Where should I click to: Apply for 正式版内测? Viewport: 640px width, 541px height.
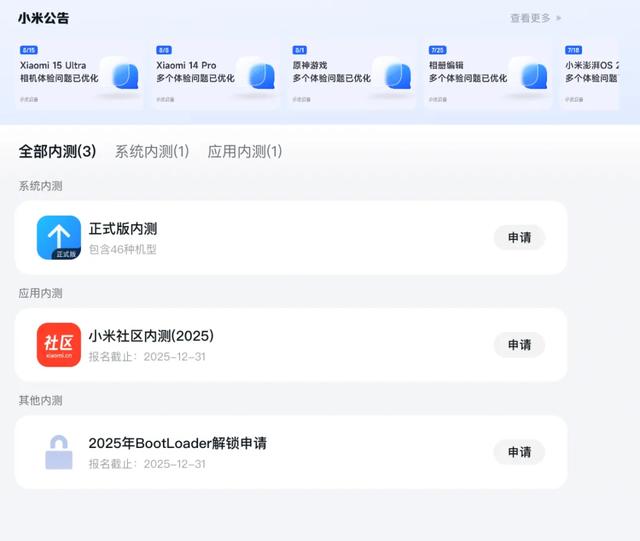(x=519, y=238)
